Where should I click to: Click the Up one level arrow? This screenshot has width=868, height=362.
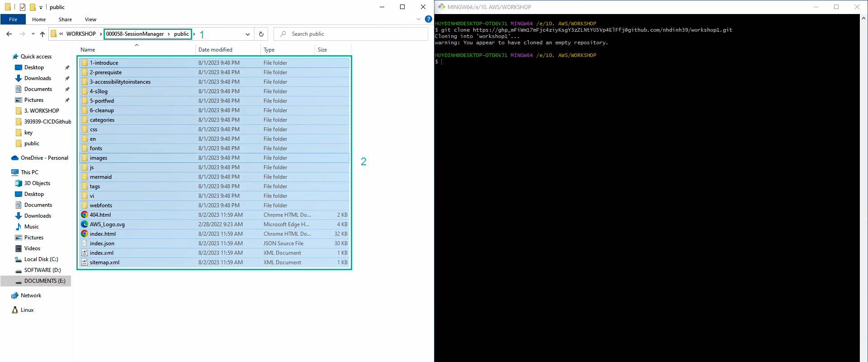(x=42, y=34)
